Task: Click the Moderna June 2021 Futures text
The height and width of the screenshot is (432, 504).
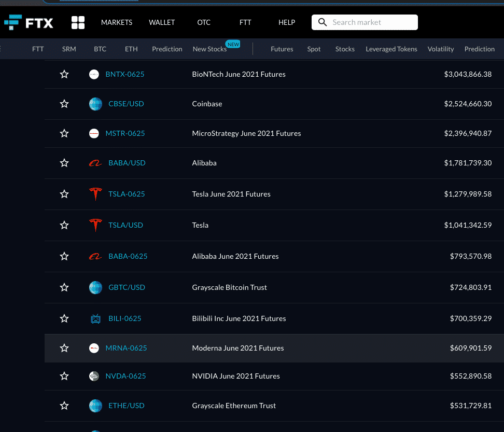Action: [x=238, y=348]
